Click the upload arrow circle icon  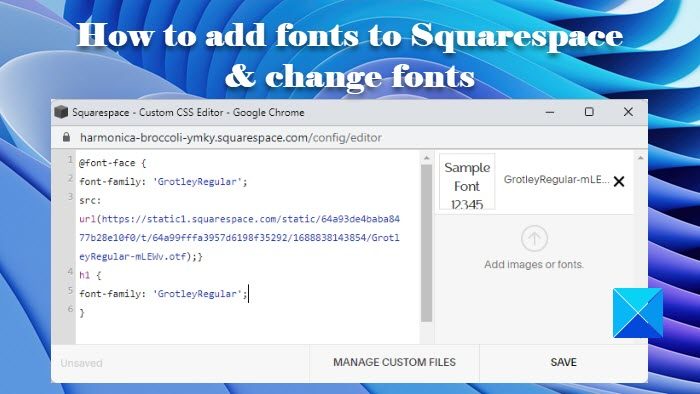pos(534,238)
